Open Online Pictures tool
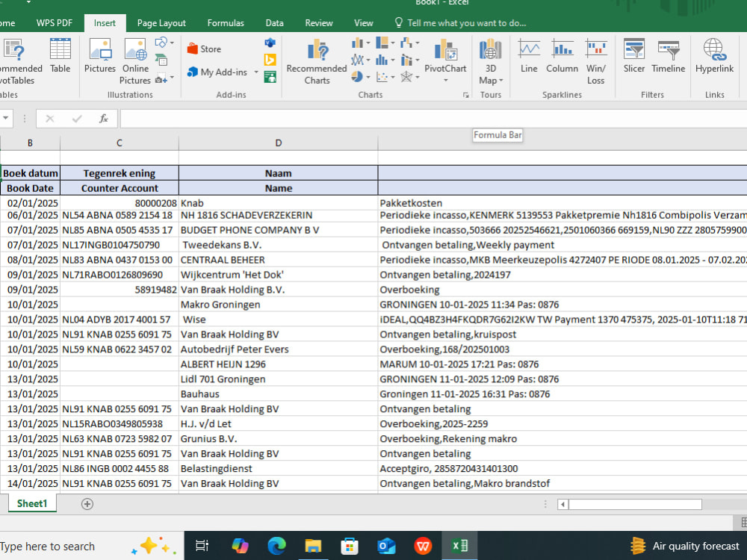 click(x=135, y=61)
